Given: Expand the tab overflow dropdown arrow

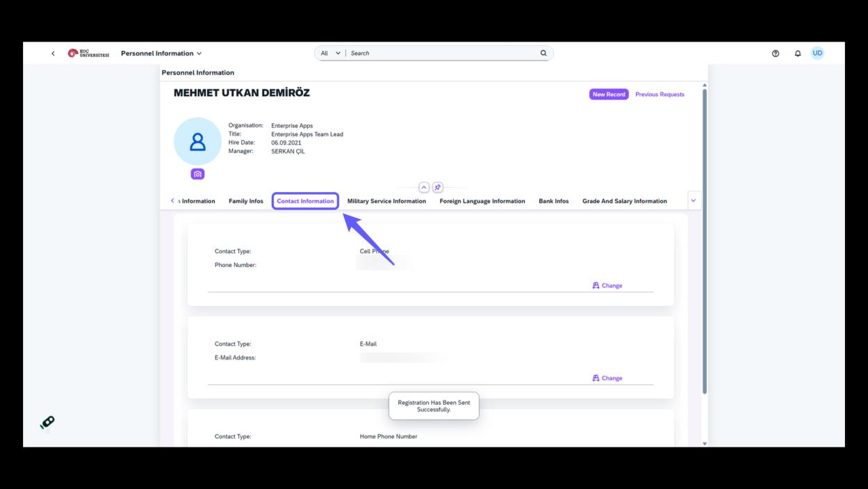Looking at the screenshot, I should 694,201.
